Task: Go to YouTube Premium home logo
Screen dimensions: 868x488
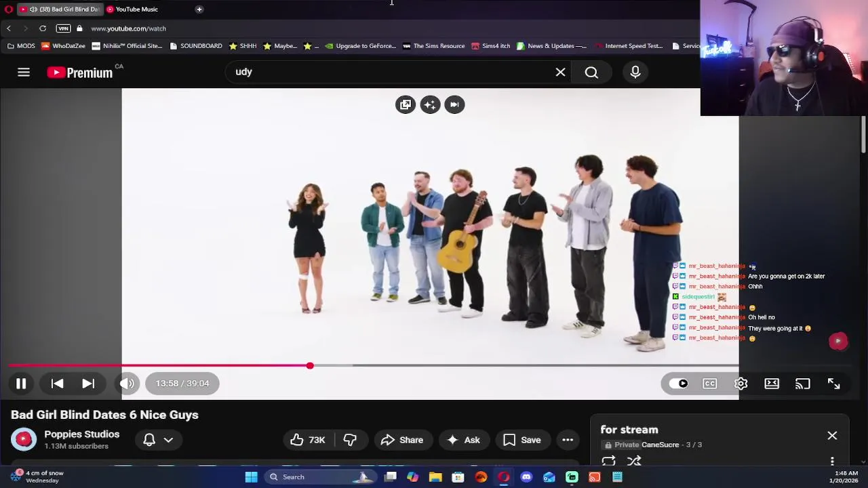Action: click(x=79, y=73)
